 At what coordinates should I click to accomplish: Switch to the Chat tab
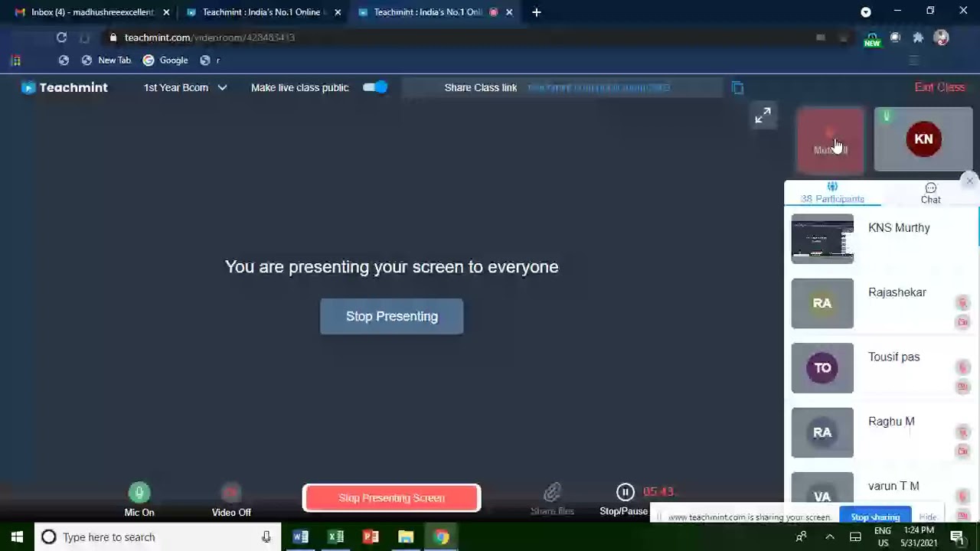pos(930,193)
